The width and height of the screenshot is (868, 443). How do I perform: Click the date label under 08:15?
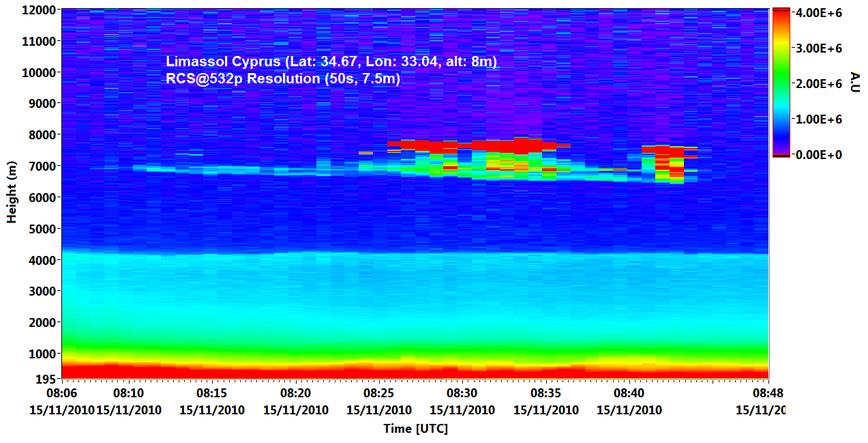(x=211, y=410)
